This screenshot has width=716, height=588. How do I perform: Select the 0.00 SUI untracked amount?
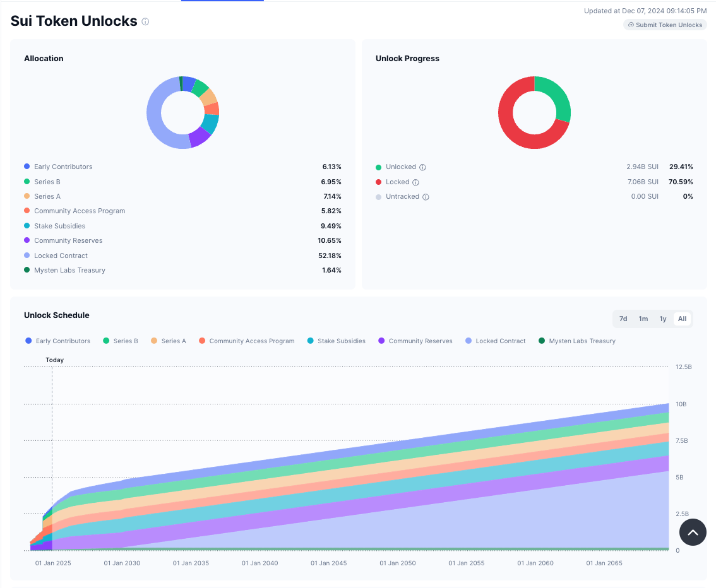click(645, 196)
